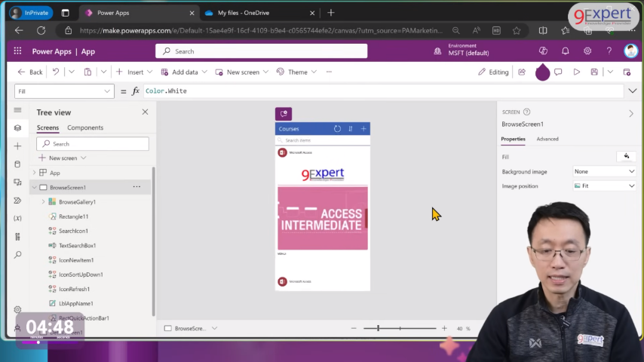Screen dimensions: 644x362
Task: Click the Tree view search field
Action: click(93, 143)
